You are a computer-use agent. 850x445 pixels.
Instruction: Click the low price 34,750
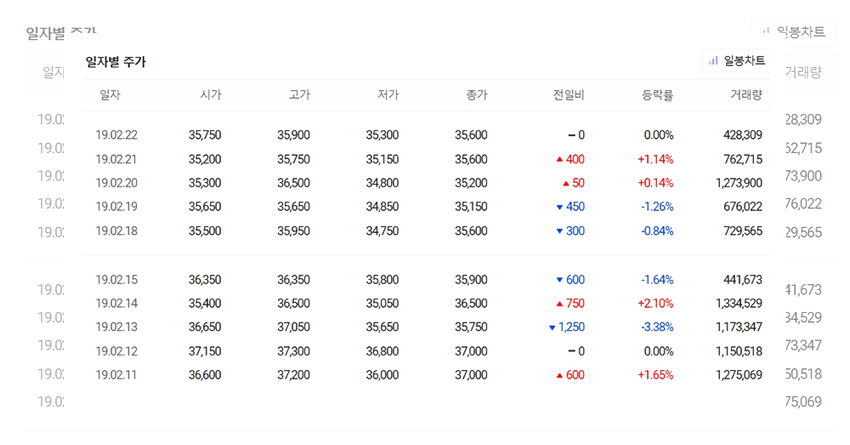pos(382,231)
